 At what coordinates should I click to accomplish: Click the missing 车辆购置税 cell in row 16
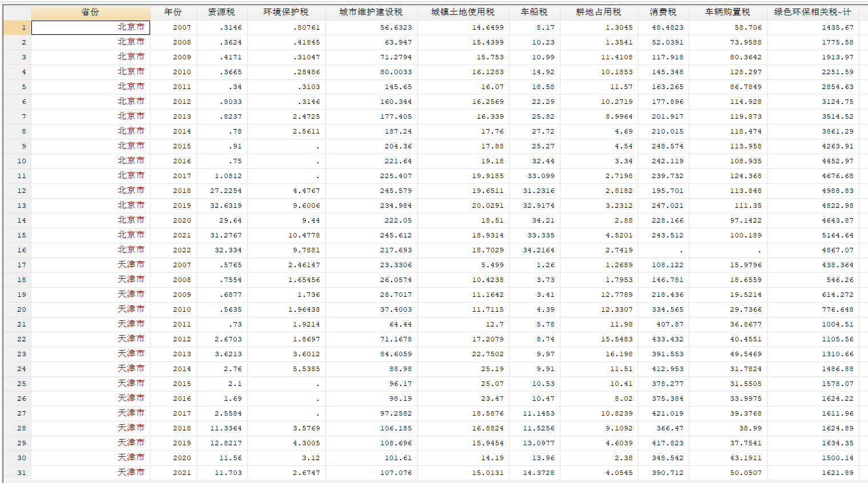pos(728,250)
